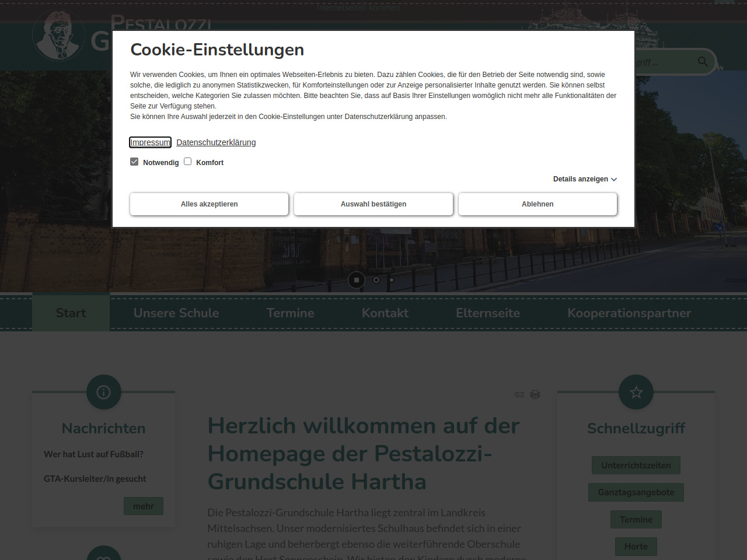The image size is (747, 560).
Task: Click the email envelope icon
Action: tap(519, 395)
